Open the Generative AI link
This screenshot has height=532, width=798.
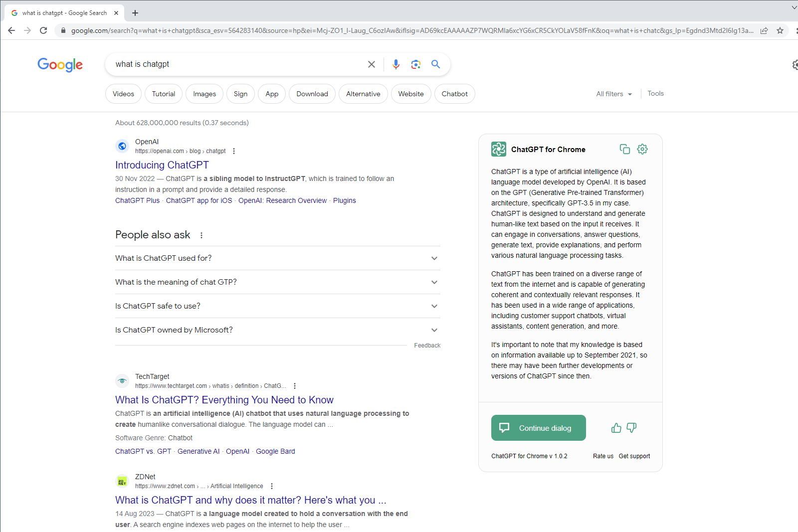point(199,451)
